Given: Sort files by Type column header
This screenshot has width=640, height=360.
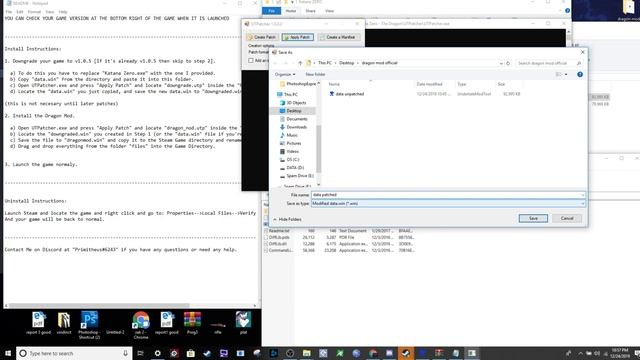Looking at the screenshot, I should [x=462, y=84].
